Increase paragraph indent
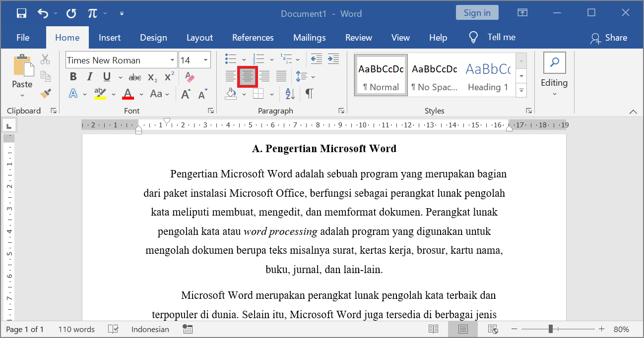The image size is (644, 338). [333, 59]
